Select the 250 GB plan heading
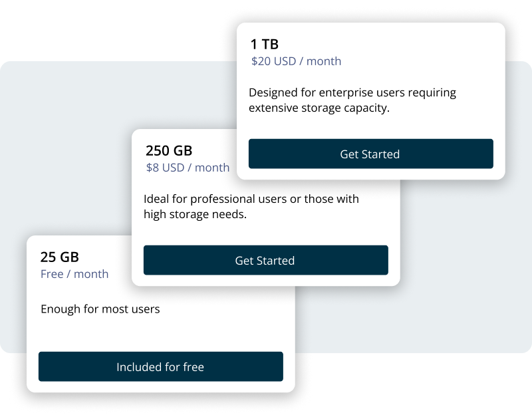The height and width of the screenshot is (415, 532). click(169, 151)
